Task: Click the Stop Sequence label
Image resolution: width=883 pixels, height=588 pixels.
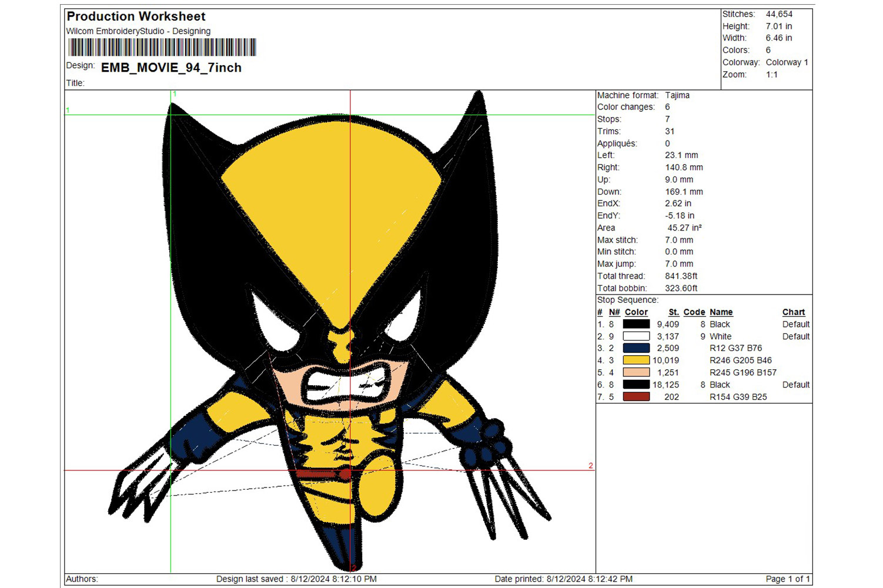Action: coord(628,300)
